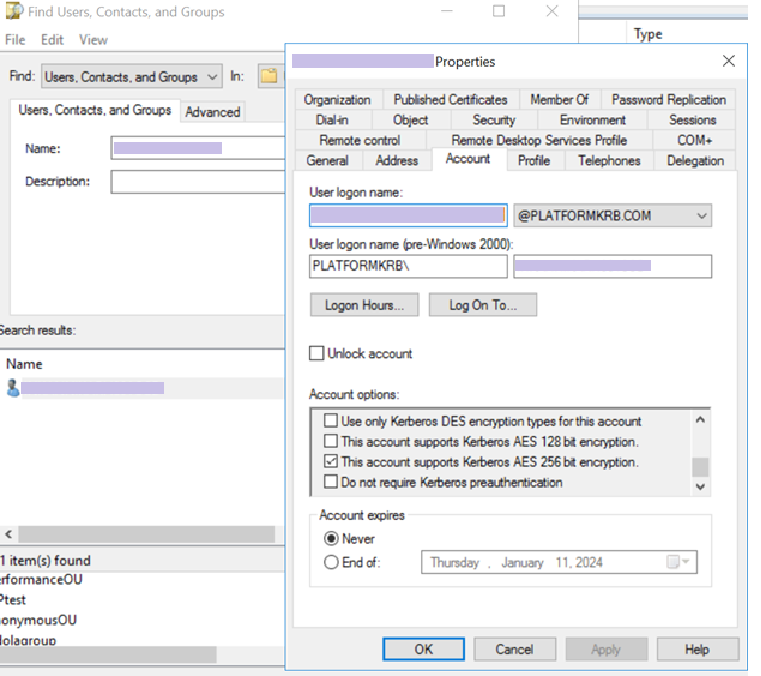761x676 pixels.
Task: Select the End of expiration option
Action: tap(331, 562)
